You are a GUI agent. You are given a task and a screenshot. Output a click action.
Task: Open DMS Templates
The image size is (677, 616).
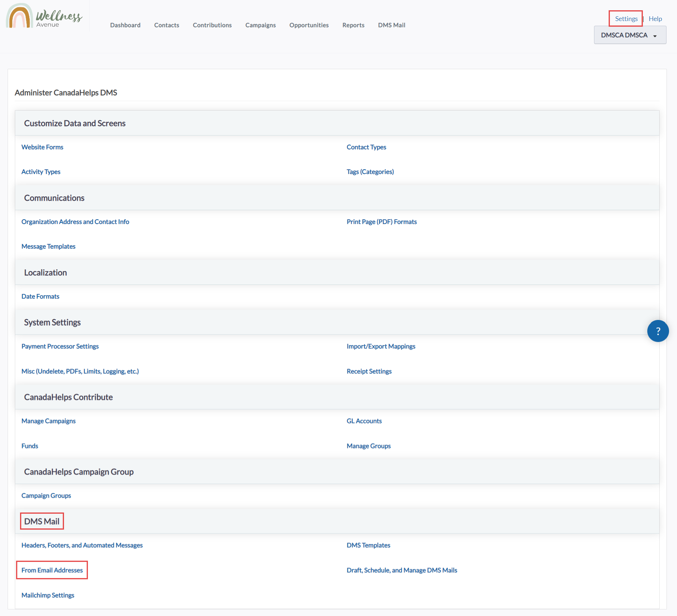pyautogui.click(x=368, y=545)
